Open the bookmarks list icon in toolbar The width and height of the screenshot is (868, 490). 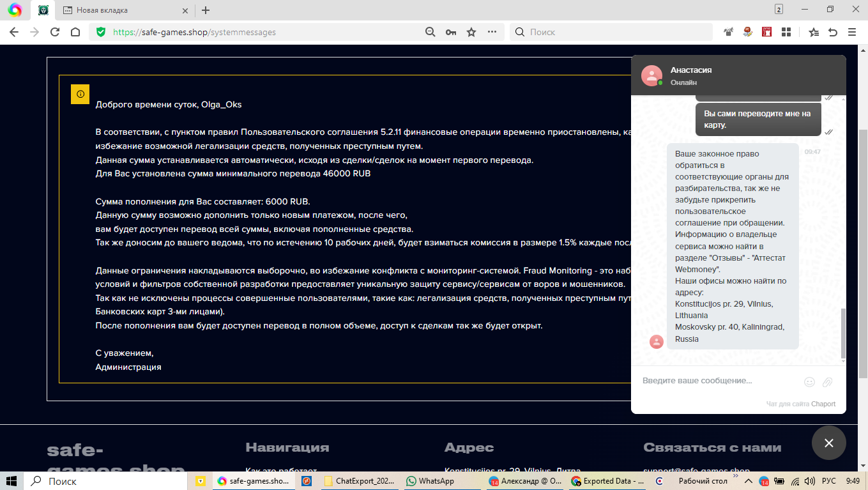click(813, 32)
